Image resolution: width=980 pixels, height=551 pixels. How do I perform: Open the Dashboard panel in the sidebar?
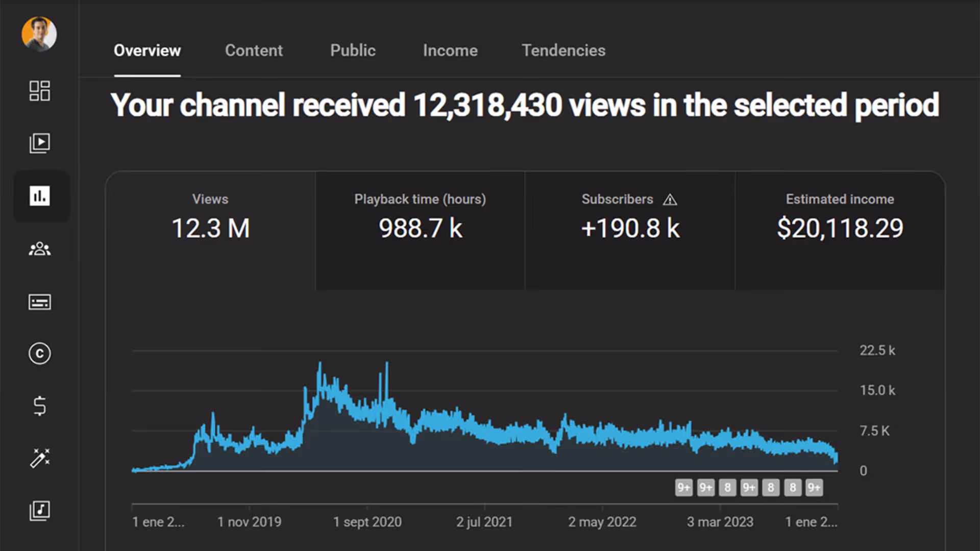pyautogui.click(x=40, y=91)
